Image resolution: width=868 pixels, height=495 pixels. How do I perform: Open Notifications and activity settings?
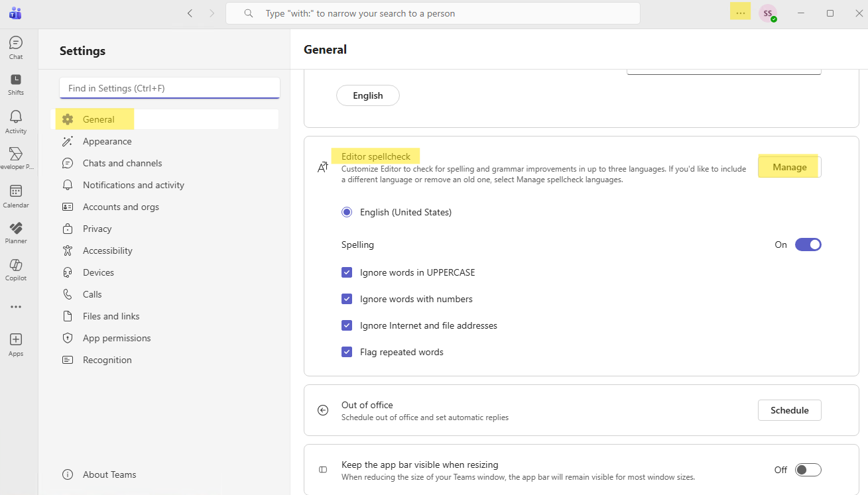coord(133,185)
